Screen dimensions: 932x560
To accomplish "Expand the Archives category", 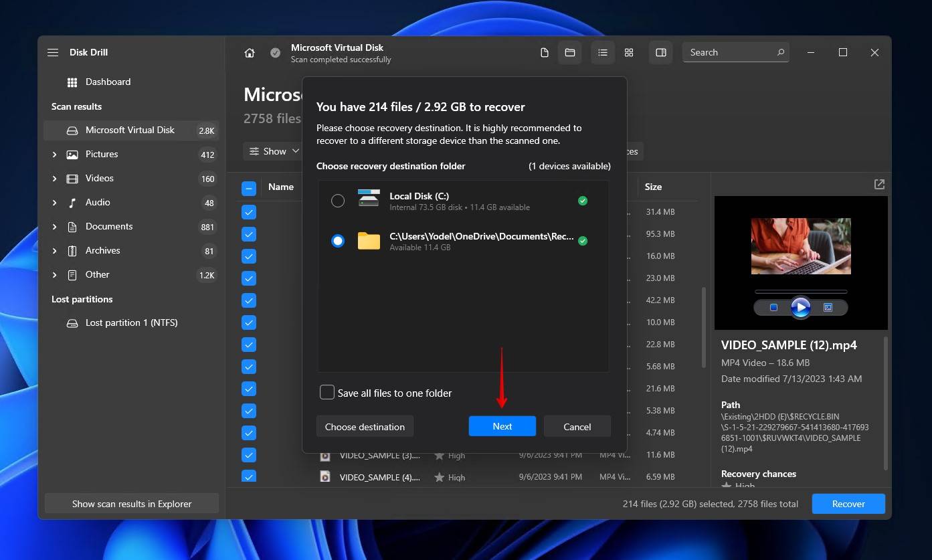I will [54, 251].
